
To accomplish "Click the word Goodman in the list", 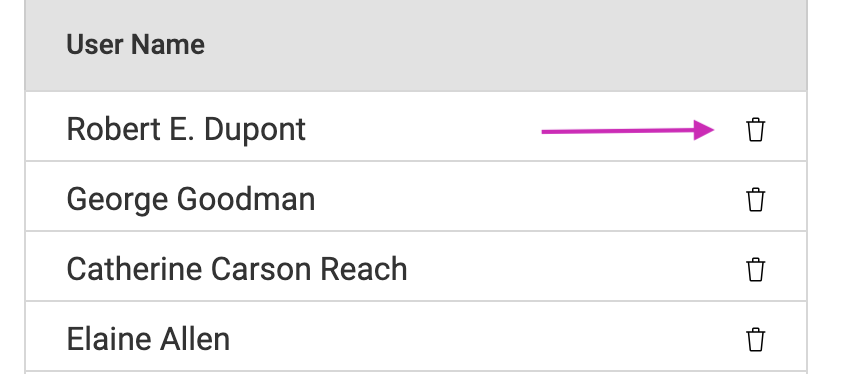I will 245,199.
